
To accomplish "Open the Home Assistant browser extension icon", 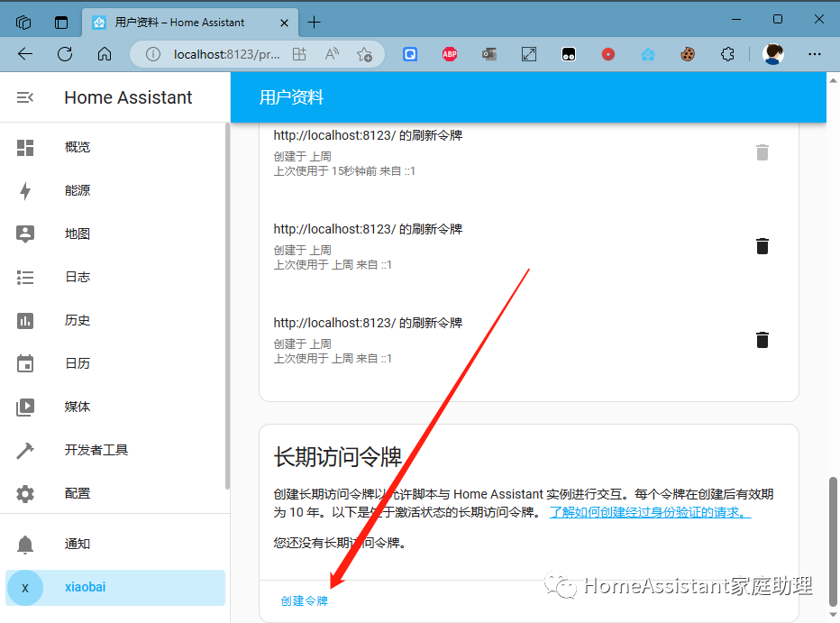I will 648,53.
